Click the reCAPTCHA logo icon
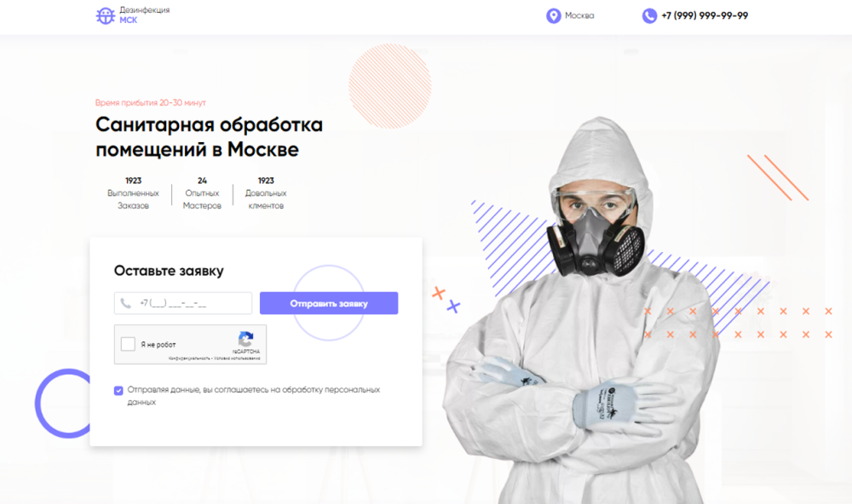The height and width of the screenshot is (504, 852). point(245,339)
